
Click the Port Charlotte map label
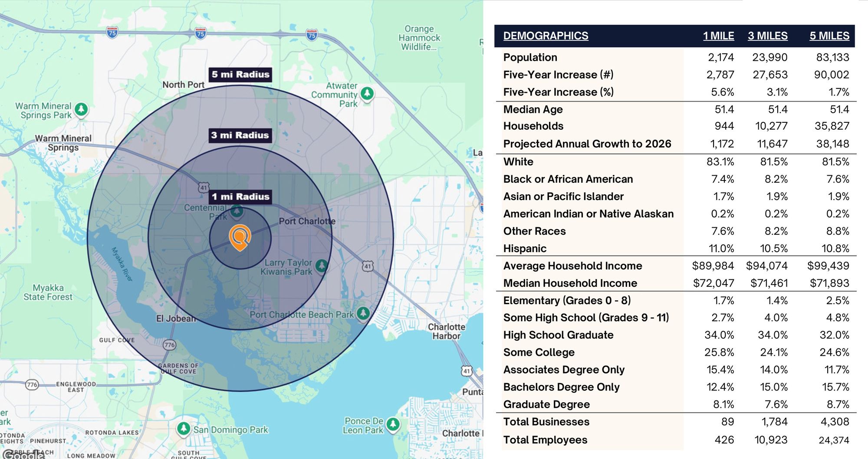tap(307, 221)
